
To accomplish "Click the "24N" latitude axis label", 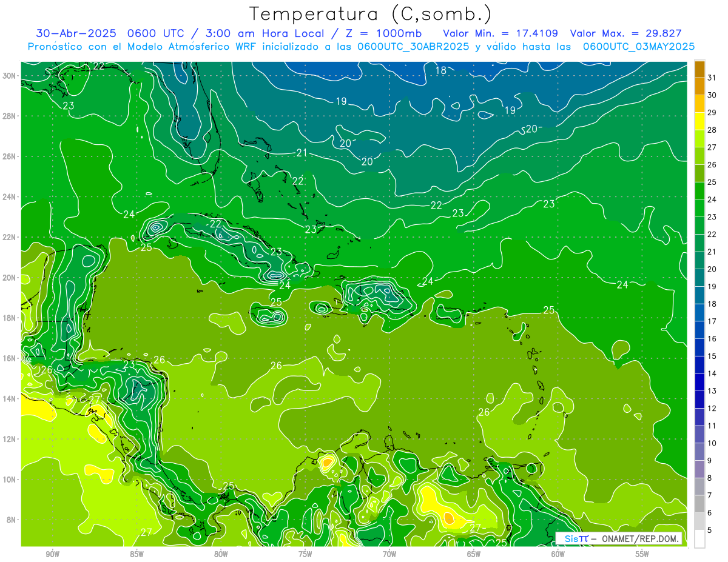I will point(9,197).
